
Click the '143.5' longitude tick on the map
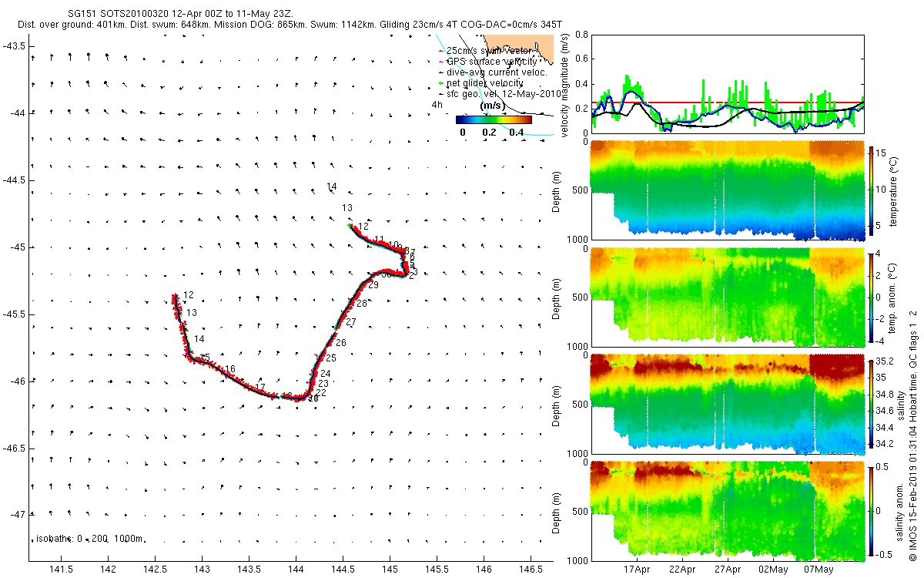coord(249,569)
